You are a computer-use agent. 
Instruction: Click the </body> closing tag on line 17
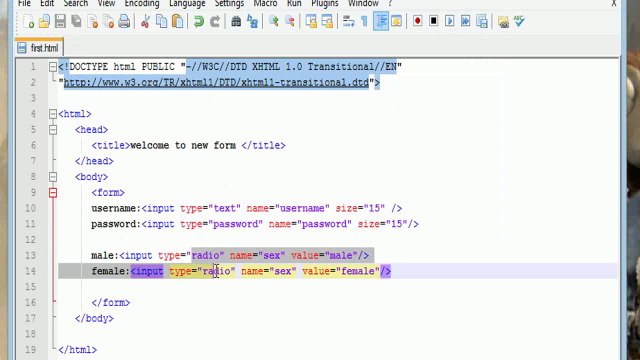94,318
